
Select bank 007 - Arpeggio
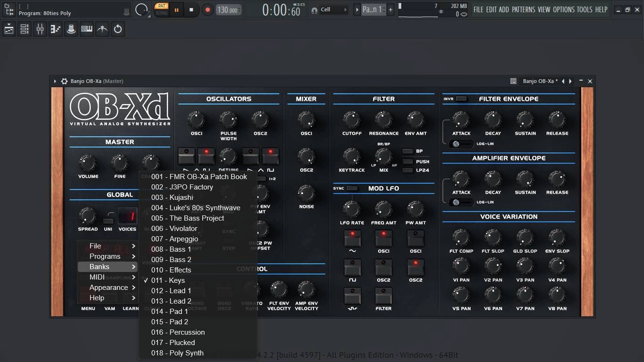198,239
